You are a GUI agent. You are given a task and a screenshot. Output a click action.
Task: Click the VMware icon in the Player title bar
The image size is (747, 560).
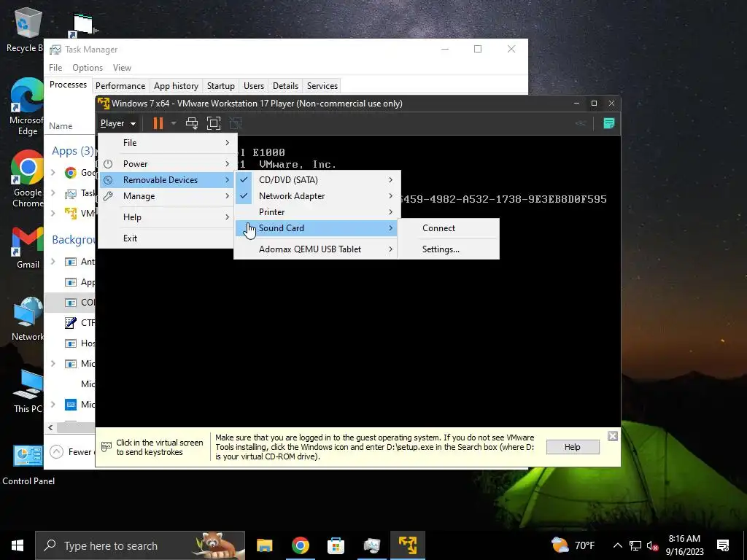tap(104, 103)
